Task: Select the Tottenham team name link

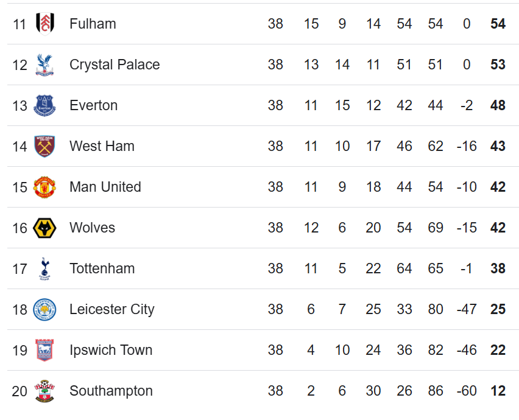Action: tap(102, 268)
